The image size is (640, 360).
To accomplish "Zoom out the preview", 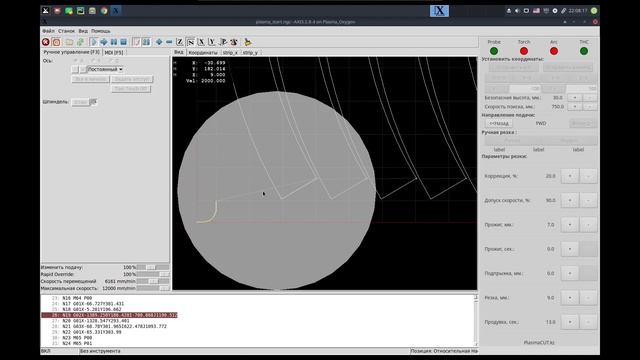I will click(169, 42).
